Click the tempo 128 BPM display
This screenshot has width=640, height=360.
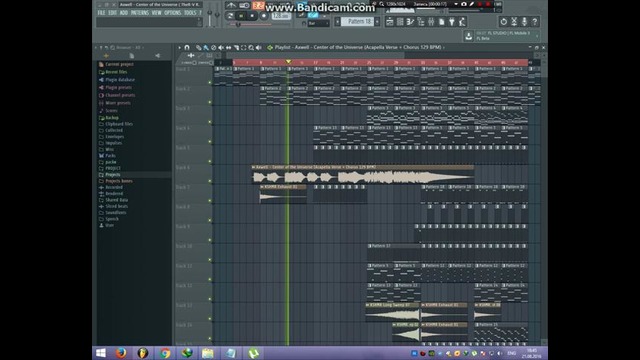point(281,16)
